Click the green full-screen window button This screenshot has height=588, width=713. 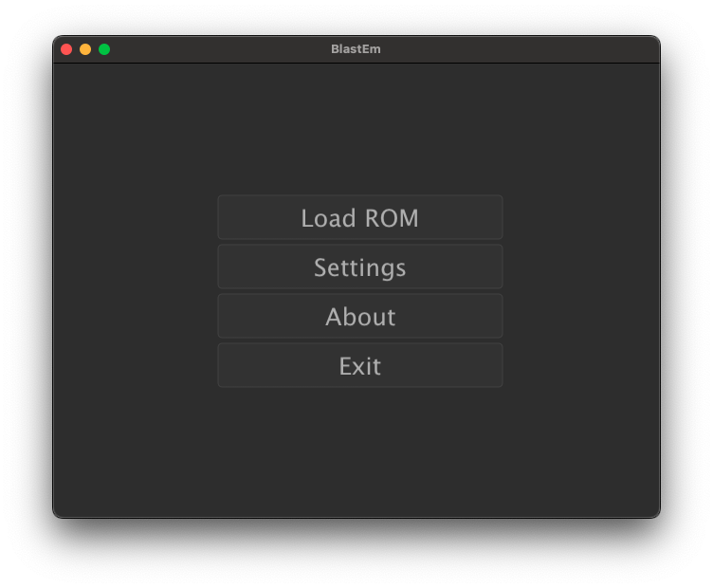tap(104, 49)
